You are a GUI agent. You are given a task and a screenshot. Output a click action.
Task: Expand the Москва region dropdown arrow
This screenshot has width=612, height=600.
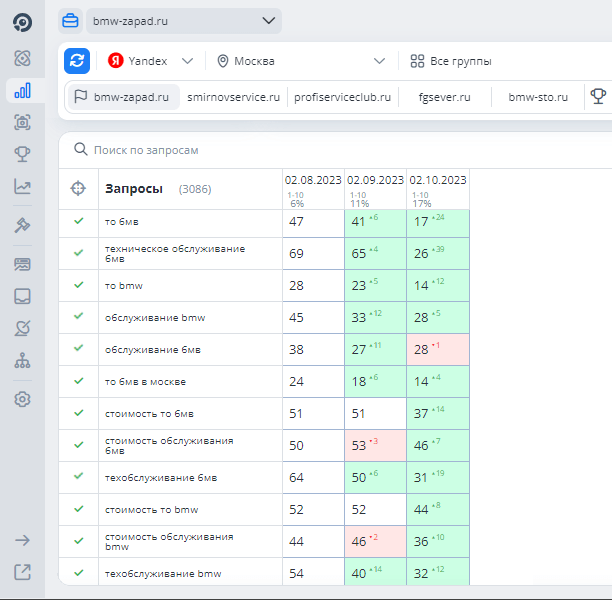[x=379, y=61]
